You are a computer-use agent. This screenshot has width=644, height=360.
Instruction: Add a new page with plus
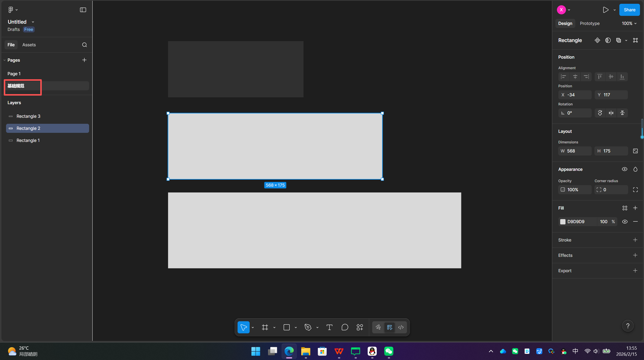[84, 60]
